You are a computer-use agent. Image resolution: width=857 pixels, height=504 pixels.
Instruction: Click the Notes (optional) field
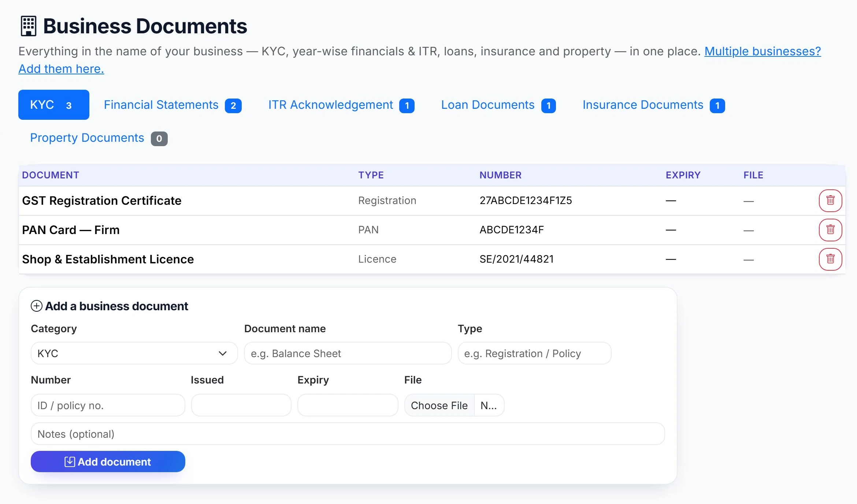348,434
